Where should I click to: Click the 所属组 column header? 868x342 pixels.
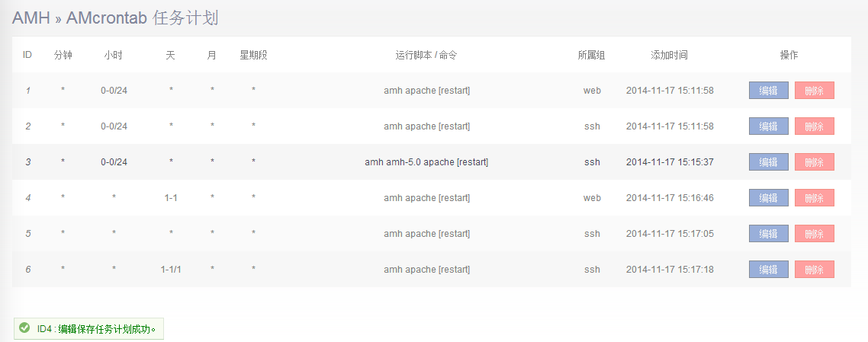[x=592, y=56]
